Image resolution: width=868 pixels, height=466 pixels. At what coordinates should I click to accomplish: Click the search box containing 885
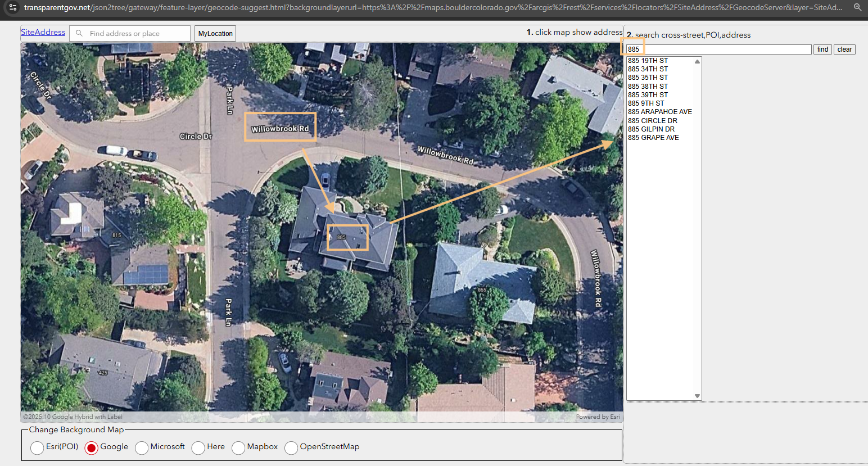click(x=718, y=49)
